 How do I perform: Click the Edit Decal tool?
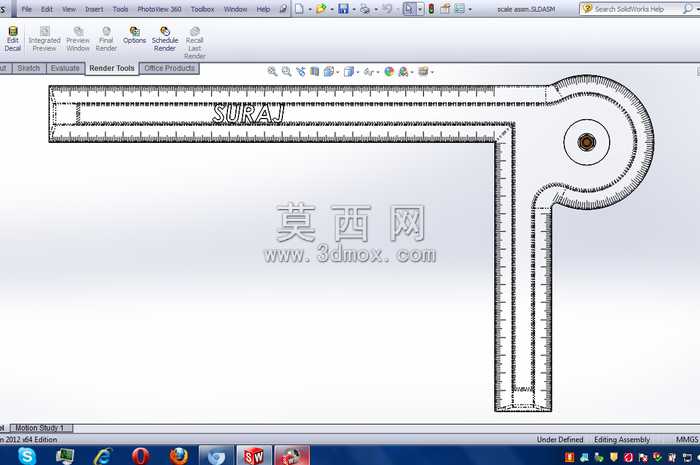pos(12,39)
